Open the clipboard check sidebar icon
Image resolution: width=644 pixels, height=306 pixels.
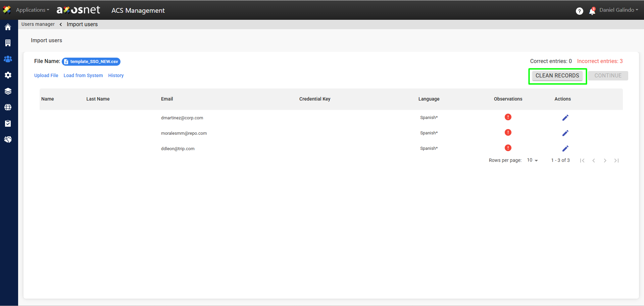pyautogui.click(x=8, y=123)
